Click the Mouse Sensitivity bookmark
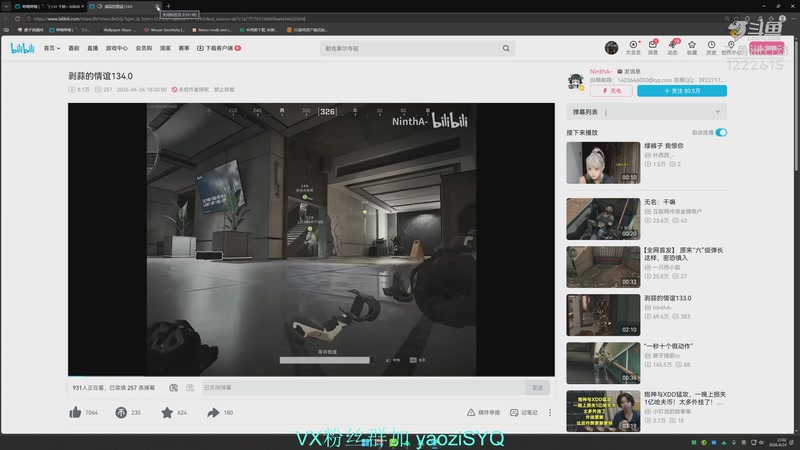Image resolution: width=800 pixels, height=450 pixels. pyautogui.click(x=164, y=30)
